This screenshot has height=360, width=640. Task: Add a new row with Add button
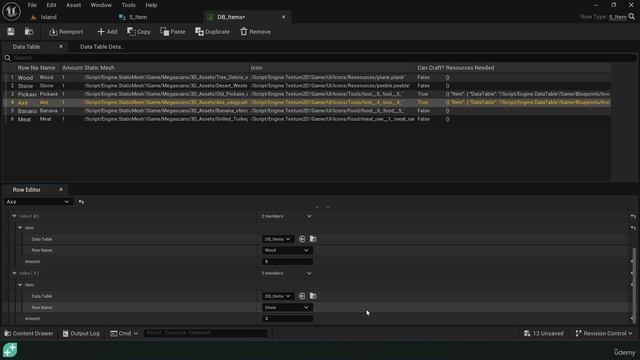click(107, 31)
